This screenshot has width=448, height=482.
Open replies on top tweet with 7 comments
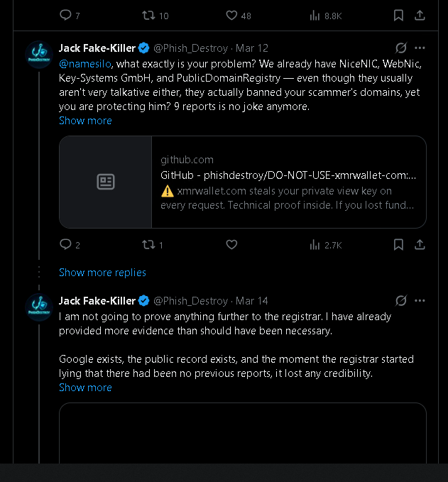tap(70, 16)
